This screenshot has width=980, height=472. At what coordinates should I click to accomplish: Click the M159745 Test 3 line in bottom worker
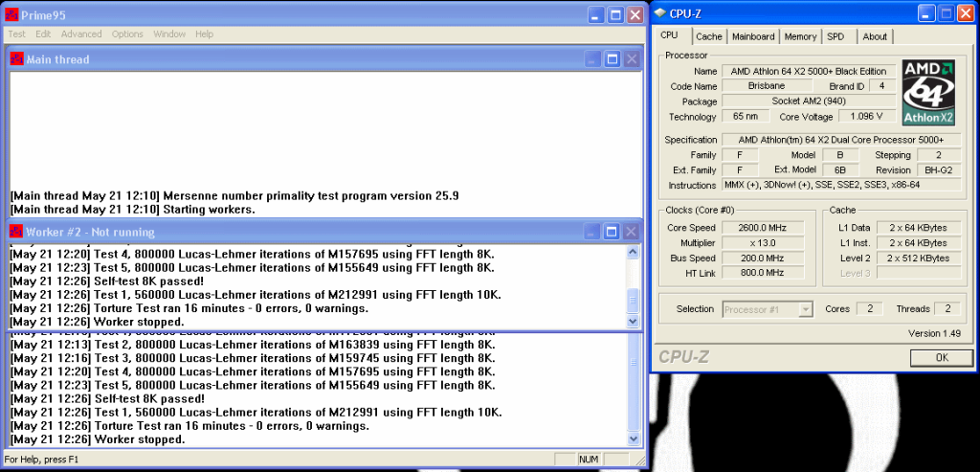[253, 358]
